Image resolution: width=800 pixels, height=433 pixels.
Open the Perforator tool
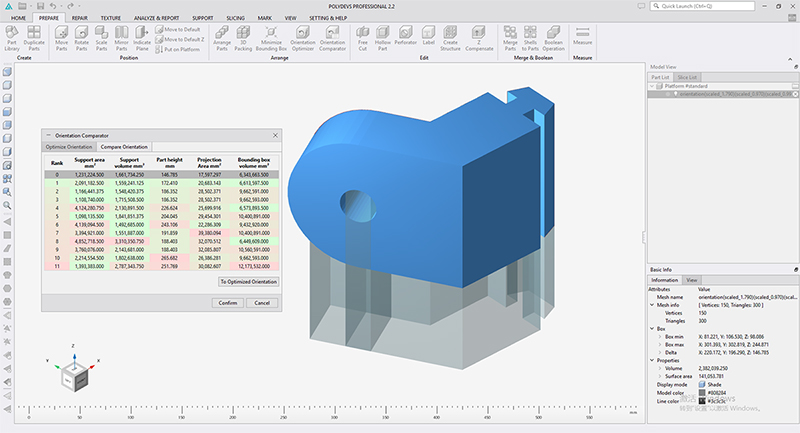pyautogui.click(x=406, y=36)
